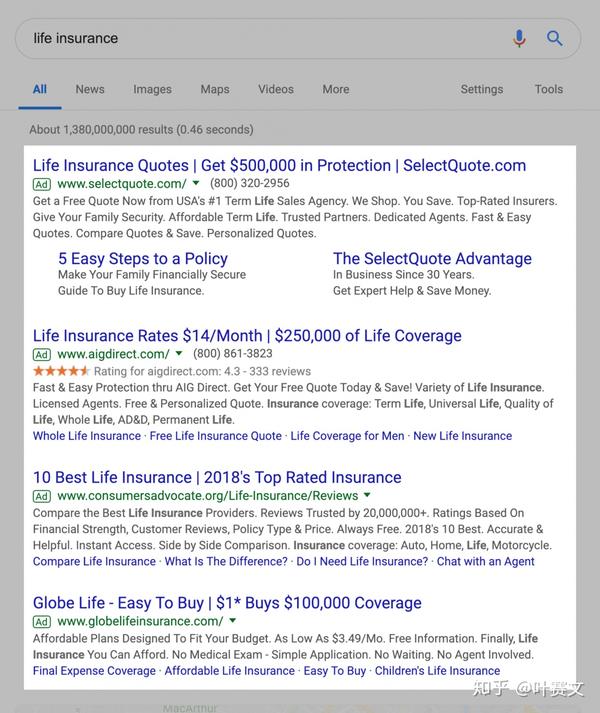Image resolution: width=600 pixels, height=713 pixels.
Task: Click the blue search magnifier icon
Action: (x=554, y=38)
